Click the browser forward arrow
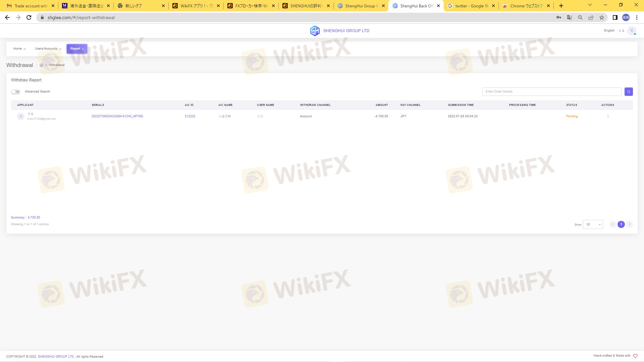This screenshot has width=644, height=362. 18,17
